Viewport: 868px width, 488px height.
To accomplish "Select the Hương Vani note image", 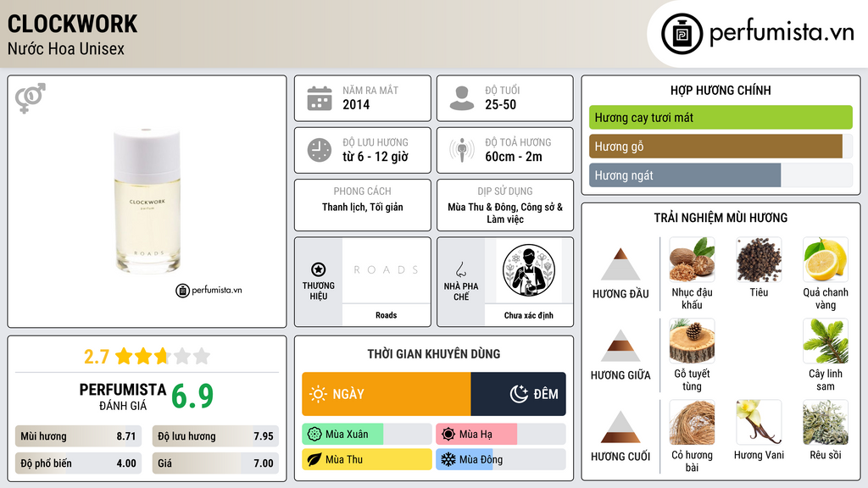I will (759, 422).
